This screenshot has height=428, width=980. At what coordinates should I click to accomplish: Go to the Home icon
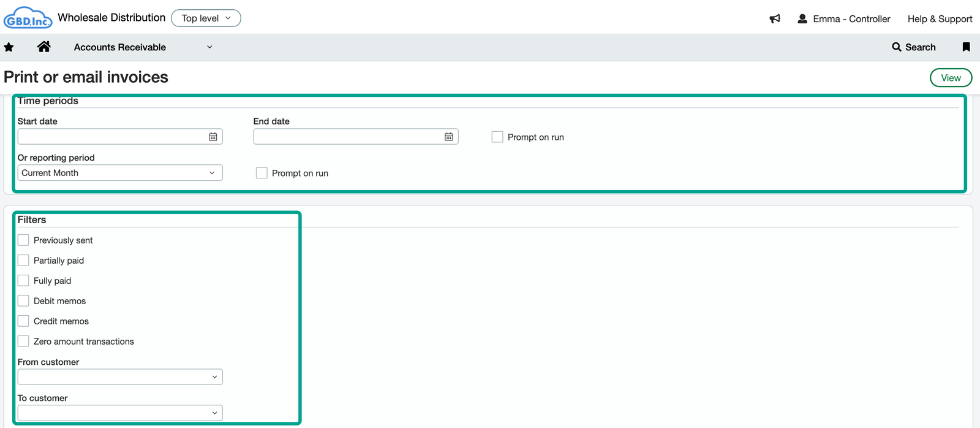pos(43,47)
